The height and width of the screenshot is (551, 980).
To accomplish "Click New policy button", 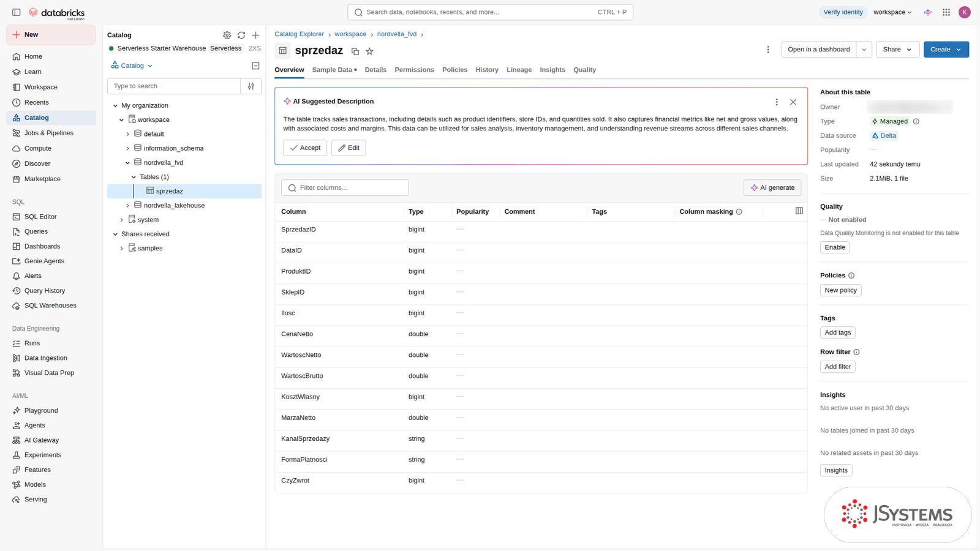I will 840,290.
